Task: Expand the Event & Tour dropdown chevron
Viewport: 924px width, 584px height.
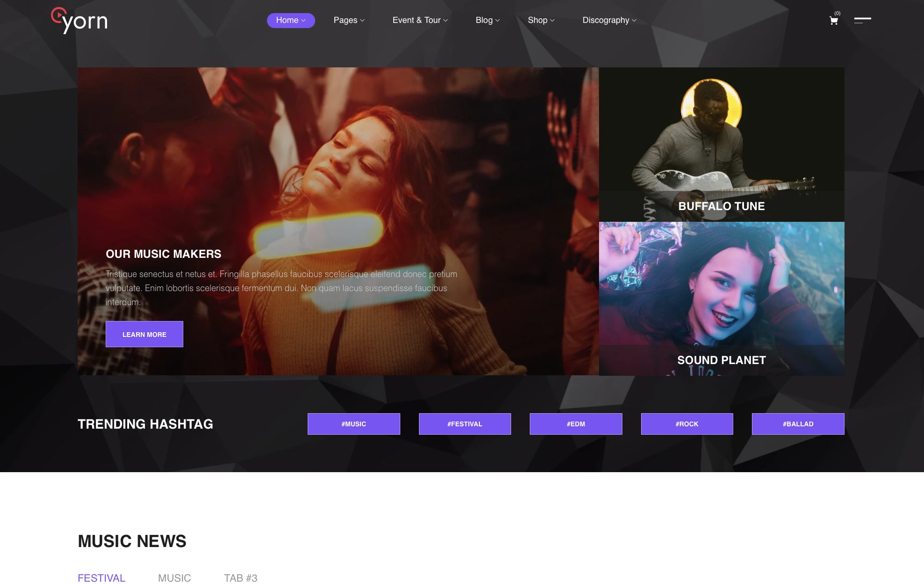Action: [x=446, y=21]
